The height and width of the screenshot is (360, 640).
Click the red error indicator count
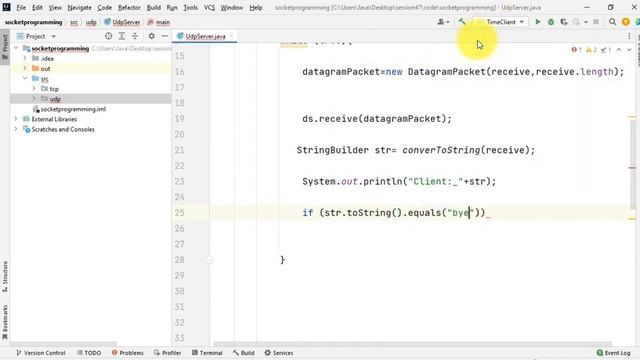point(576,50)
